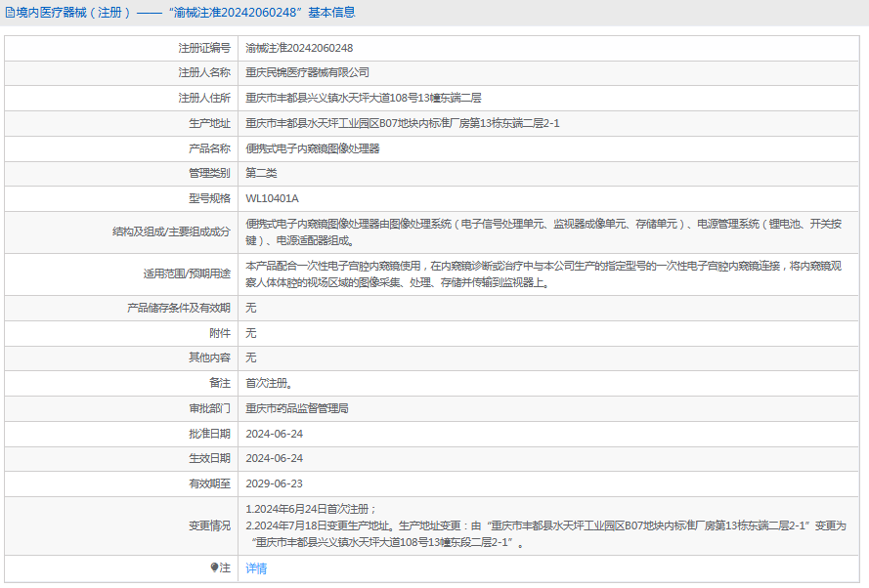Click the 审批部门 label
Screen dimensions: 869x588
pos(209,408)
